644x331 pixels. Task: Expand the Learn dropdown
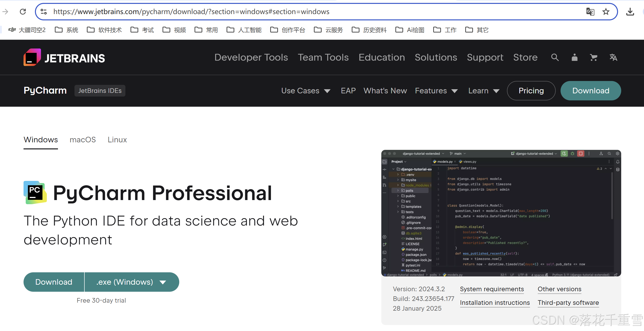(483, 91)
